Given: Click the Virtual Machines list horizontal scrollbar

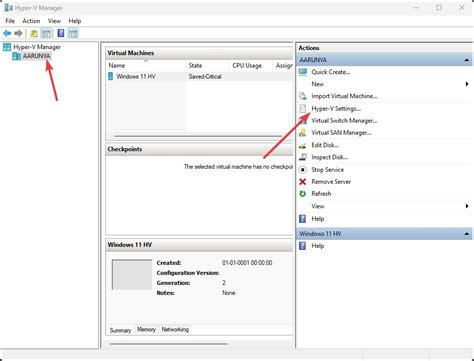Looking at the screenshot, I should coord(198,136).
